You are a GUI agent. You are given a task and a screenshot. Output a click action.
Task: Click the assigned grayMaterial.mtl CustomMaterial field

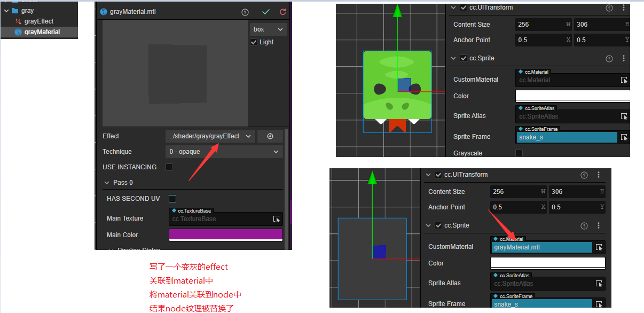pyautogui.click(x=541, y=247)
